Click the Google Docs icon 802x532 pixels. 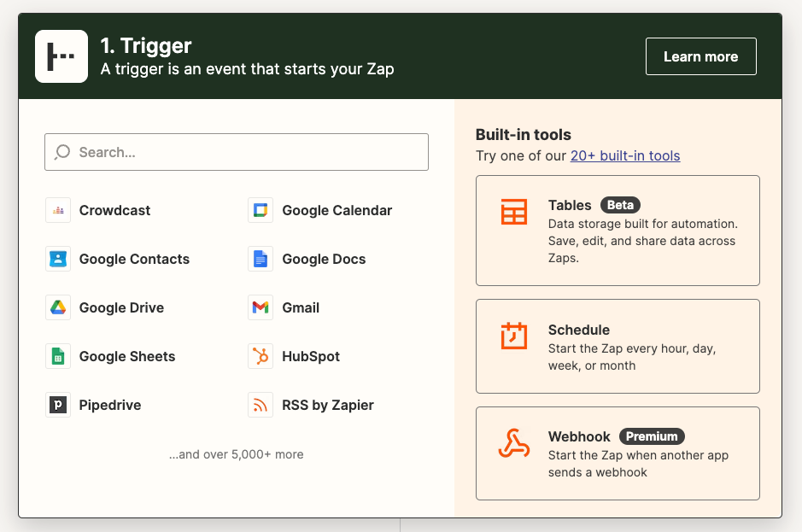tap(261, 259)
